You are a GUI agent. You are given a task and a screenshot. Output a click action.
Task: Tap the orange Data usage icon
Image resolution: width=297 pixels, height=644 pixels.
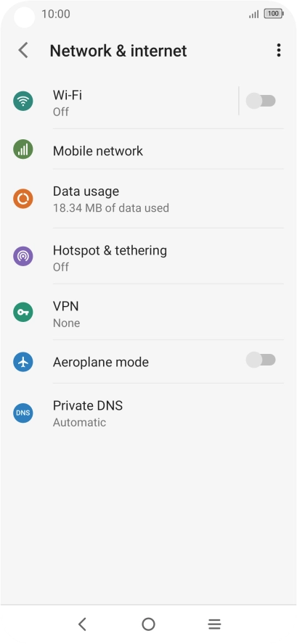23,199
